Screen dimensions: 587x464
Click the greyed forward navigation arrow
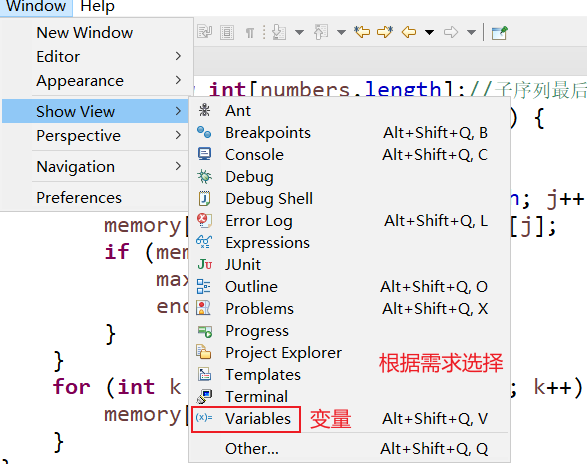[x=451, y=32]
